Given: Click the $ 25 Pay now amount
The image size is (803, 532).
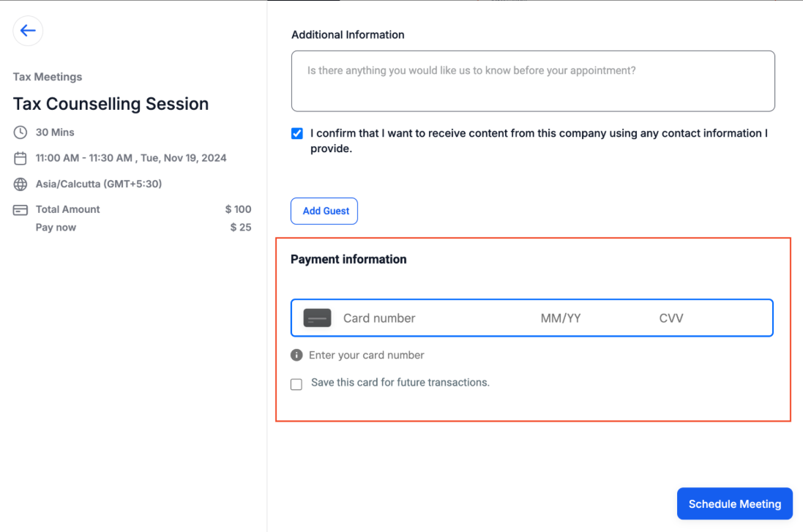Looking at the screenshot, I should coord(240,228).
